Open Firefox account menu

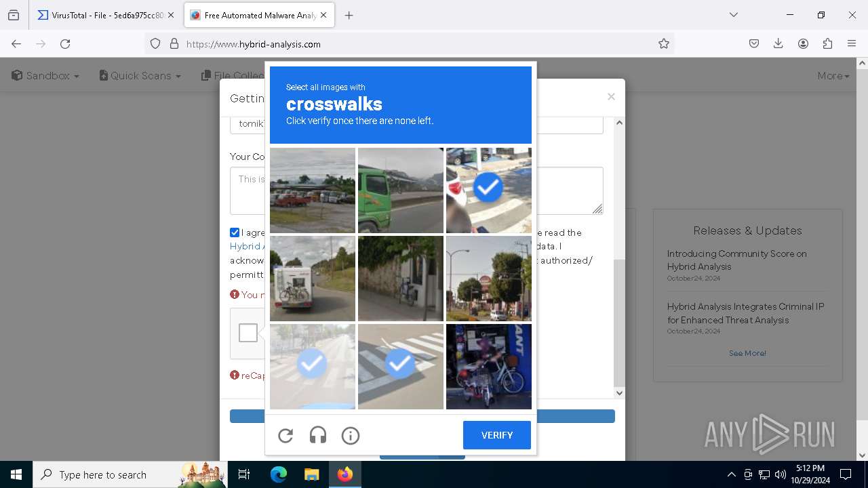803,44
